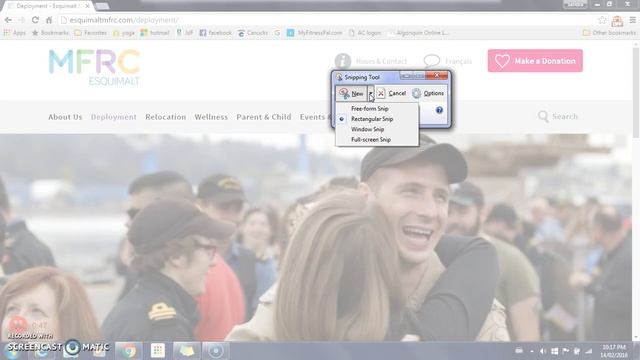
Task: Bookmark this page with the star
Action: click(602, 20)
